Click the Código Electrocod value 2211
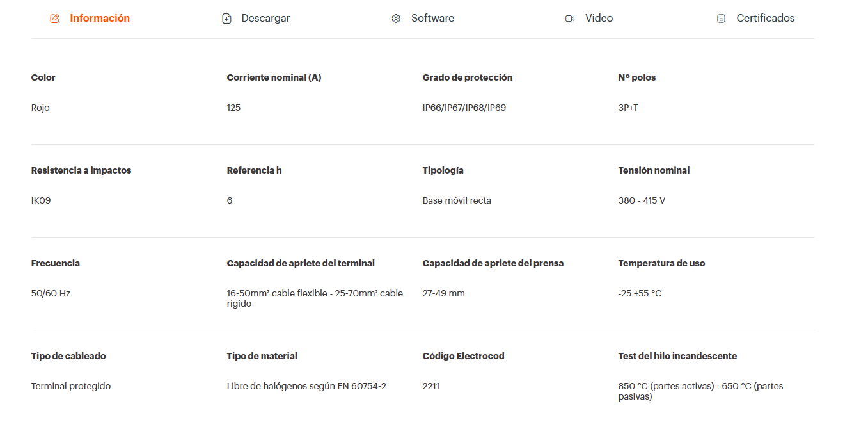 click(x=430, y=386)
